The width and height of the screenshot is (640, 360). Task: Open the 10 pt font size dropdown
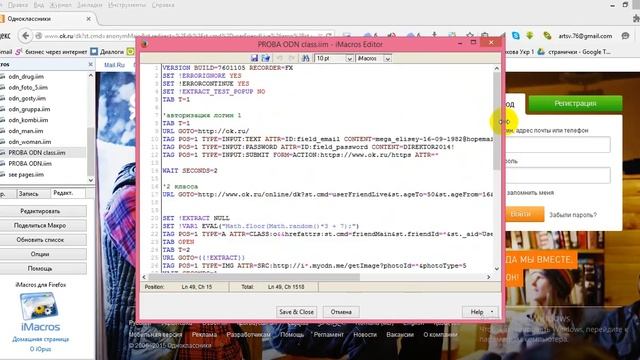click(x=349, y=59)
